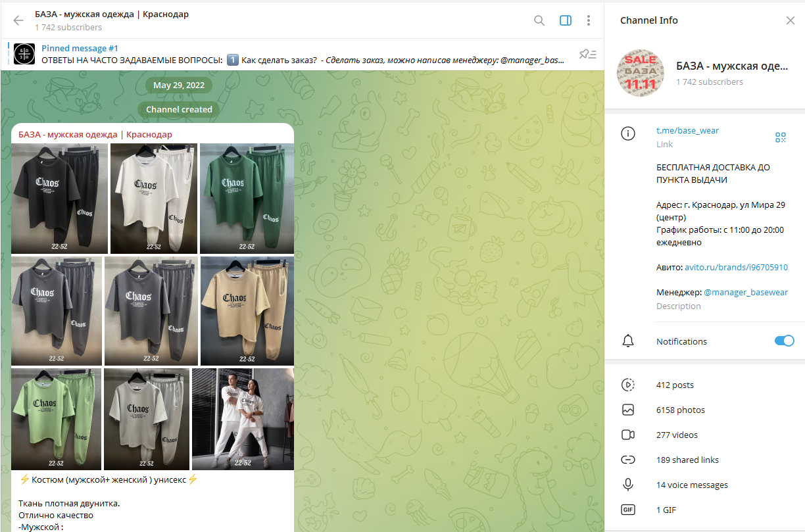805x532 pixels.
Task: Open the three-dot more options menu
Action: point(589,20)
